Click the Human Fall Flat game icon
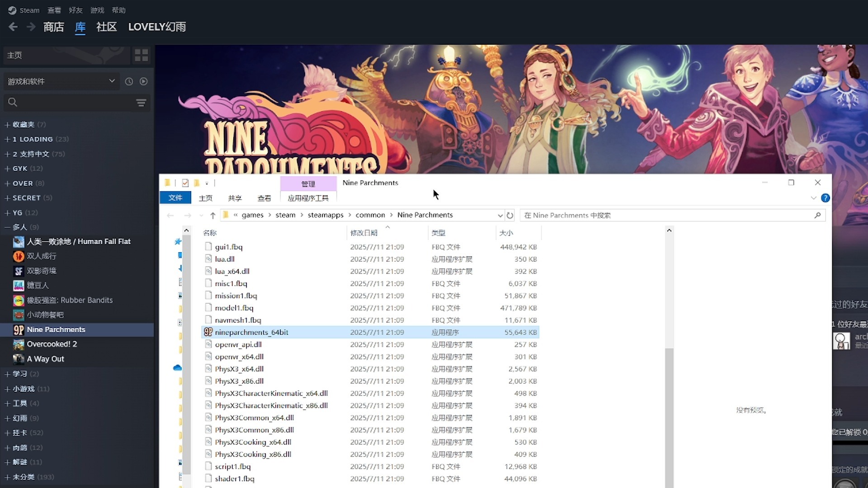The width and height of the screenshot is (868, 488). (19, 242)
